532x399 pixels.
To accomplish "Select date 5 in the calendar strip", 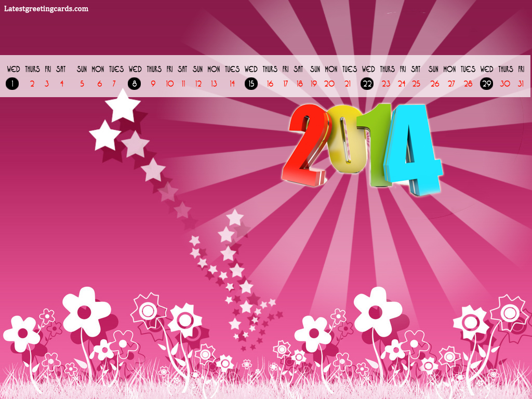I will pyautogui.click(x=82, y=84).
